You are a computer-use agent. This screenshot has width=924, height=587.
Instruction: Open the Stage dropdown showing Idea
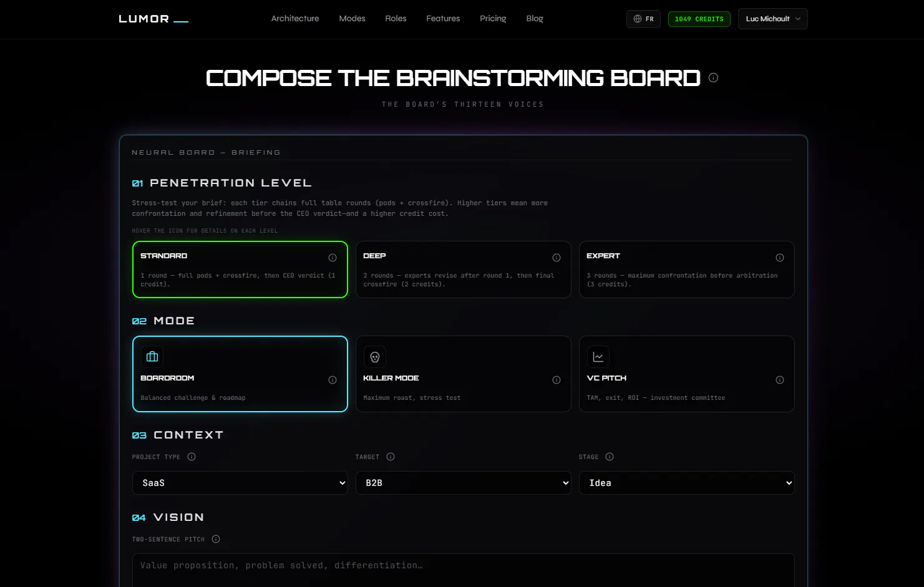(687, 483)
